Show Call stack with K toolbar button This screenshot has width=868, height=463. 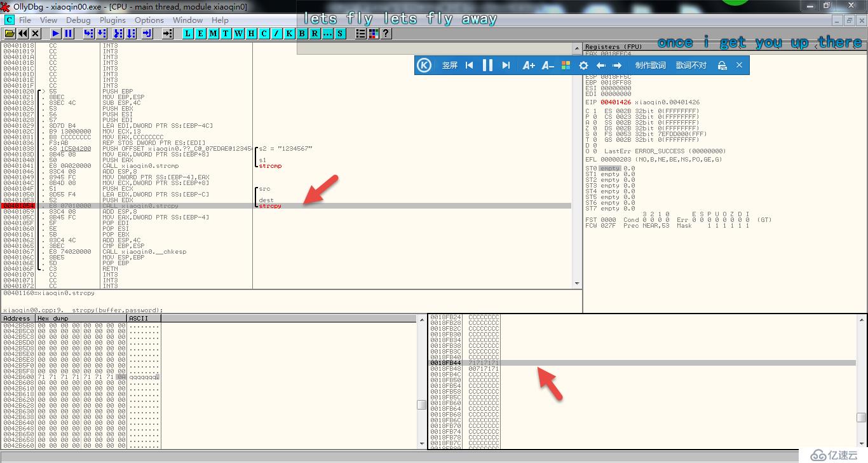[290, 33]
